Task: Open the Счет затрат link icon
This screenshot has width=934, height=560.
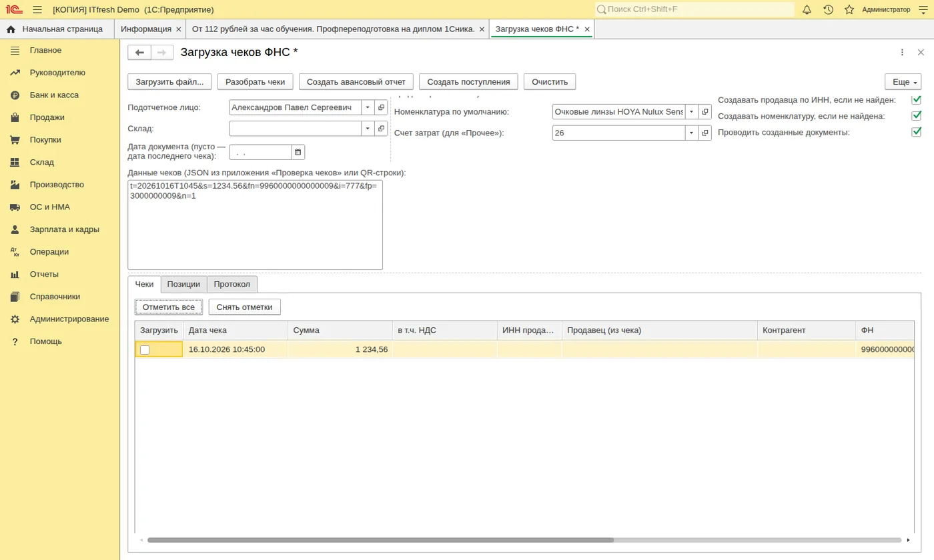Action: (705, 133)
